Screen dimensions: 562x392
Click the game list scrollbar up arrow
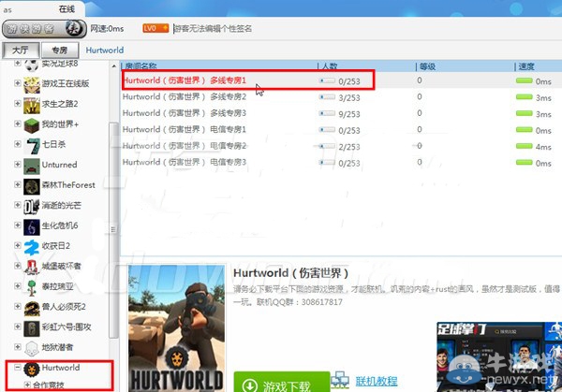[114, 66]
